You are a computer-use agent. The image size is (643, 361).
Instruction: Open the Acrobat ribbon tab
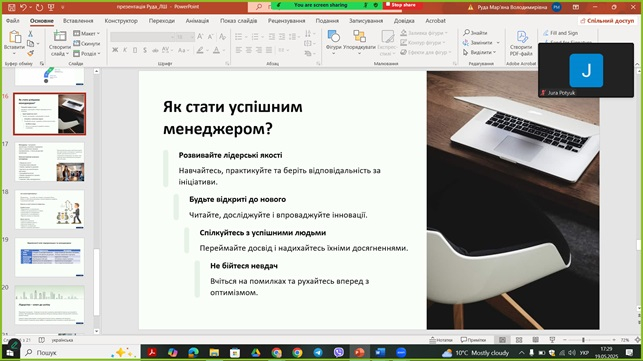(x=436, y=21)
